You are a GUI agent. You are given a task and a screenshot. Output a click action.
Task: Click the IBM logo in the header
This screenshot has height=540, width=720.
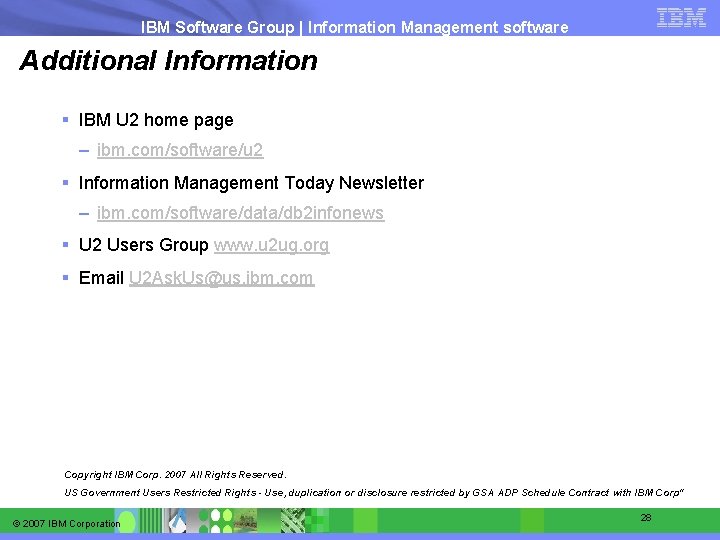(681, 18)
